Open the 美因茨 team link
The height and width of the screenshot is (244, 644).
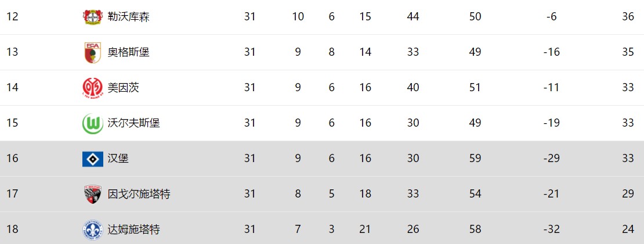pyautogui.click(x=123, y=88)
